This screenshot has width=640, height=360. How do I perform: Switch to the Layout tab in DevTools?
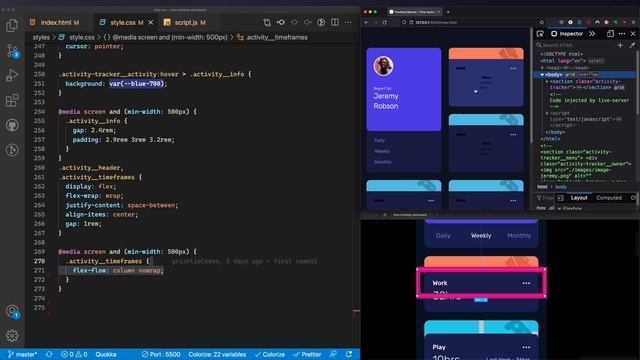pos(578,198)
